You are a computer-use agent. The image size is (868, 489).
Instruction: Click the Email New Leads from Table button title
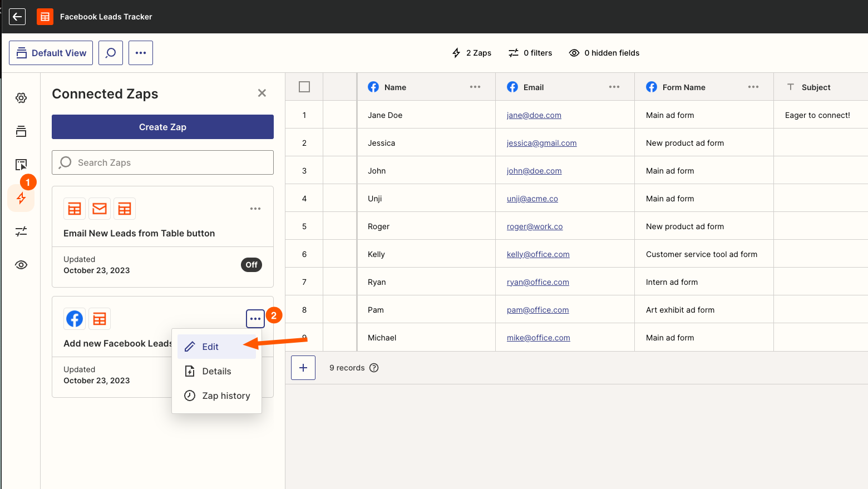(139, 233)
